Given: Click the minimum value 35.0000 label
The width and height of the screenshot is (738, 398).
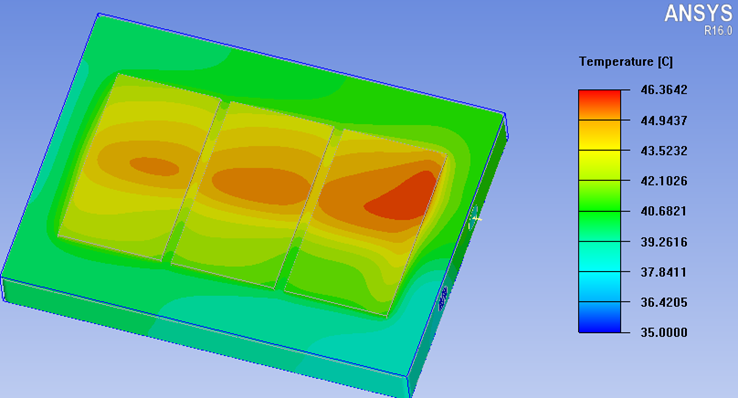Looking at the screenshot, I should tap(664, 333).
